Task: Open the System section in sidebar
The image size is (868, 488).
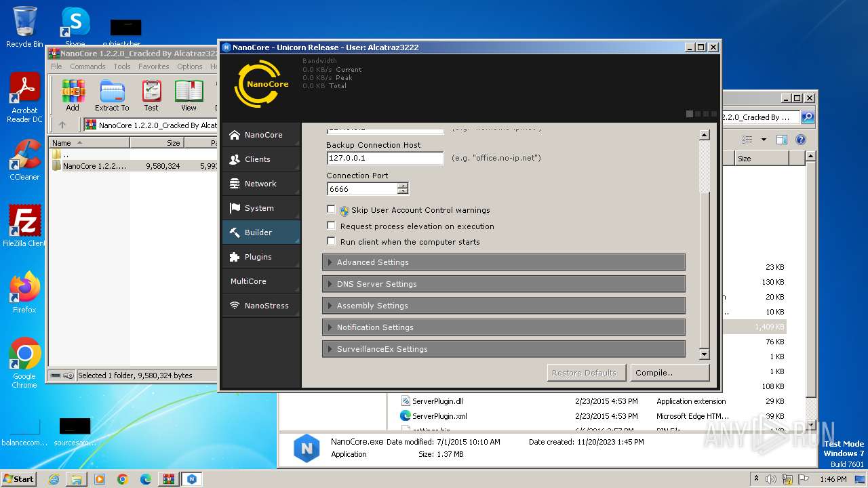Action: [x=261, y=208]
